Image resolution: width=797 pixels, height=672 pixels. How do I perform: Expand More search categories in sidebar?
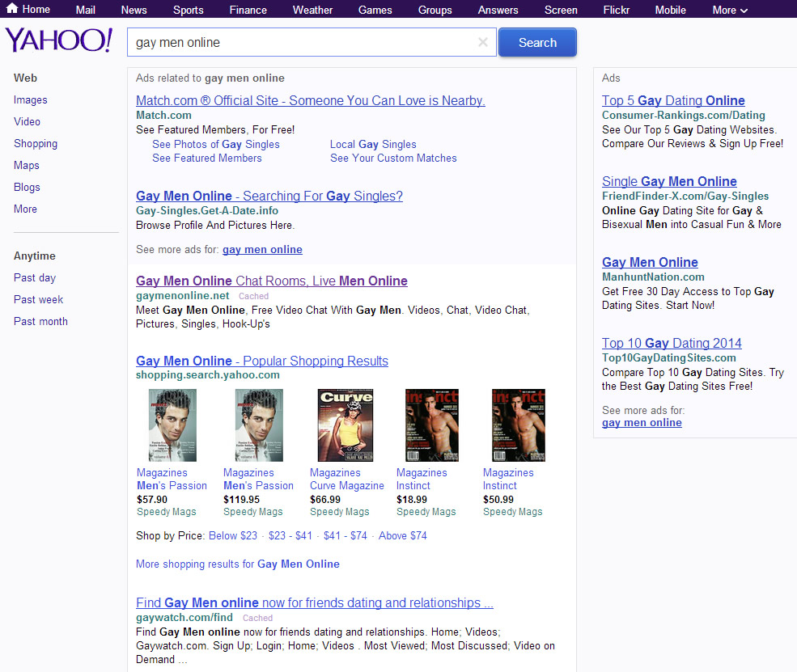tap(25, 209)
